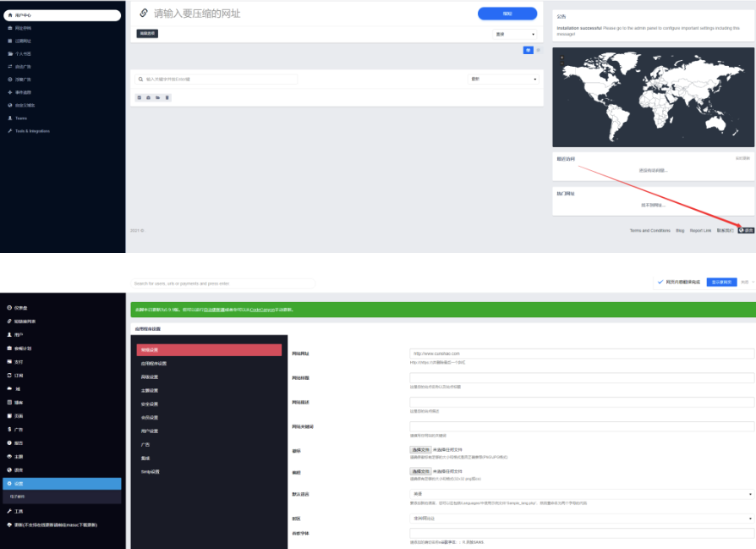Open the 仪表盘 dashboard item in admin sidebar
This screenshot has width=756, height=549.
click(x=18, y=308)
